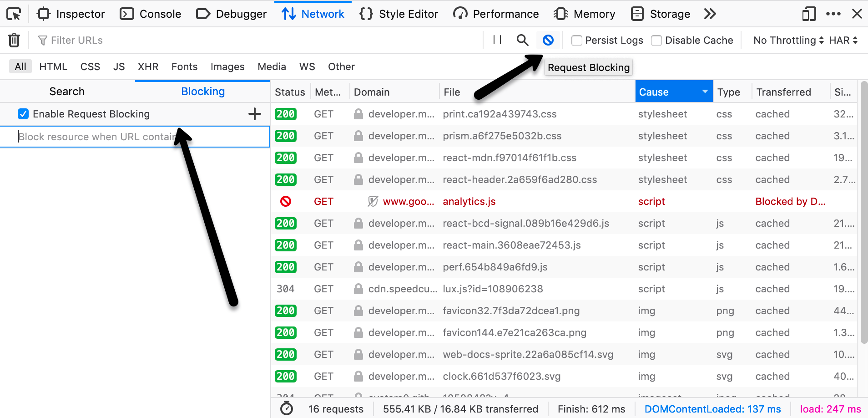This screenshot has height=418, width=868.
Task: Open the search magnifier icon
Action: [523, 40]
